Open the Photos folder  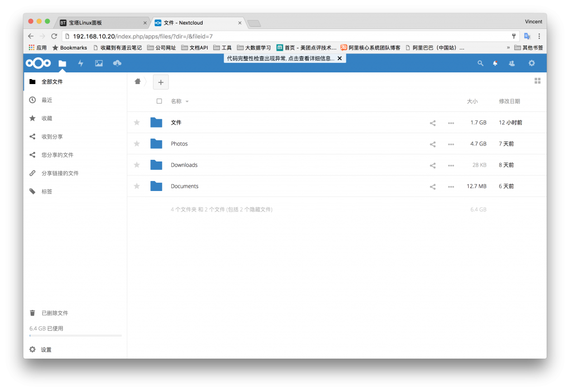pyautogui.click(x=179, y=144)
